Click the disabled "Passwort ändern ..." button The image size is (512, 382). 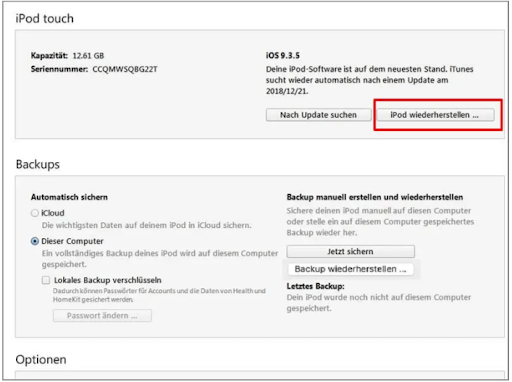click(102, 316)
